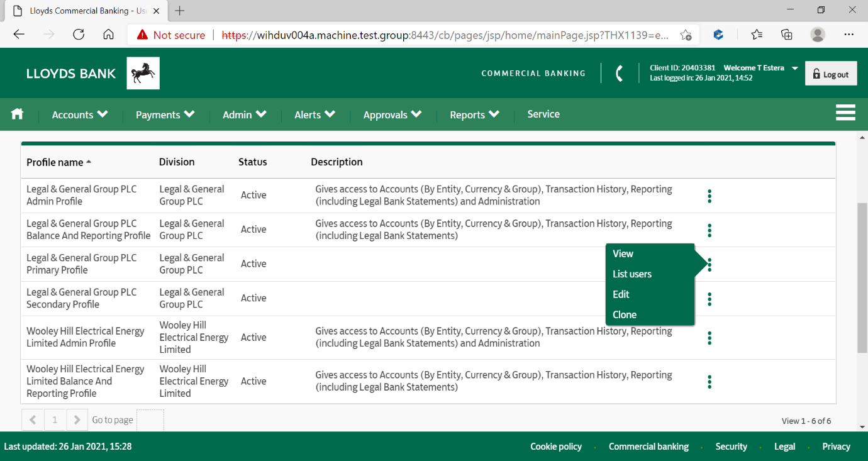The height and width of the screenshot is (461, 868).
Task: Go to the home icon in navigation bar
Action: click(17, 114)
